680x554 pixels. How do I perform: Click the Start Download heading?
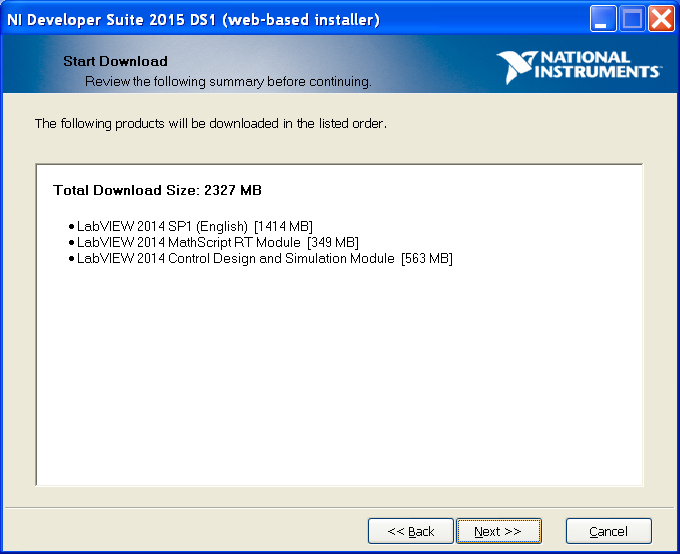pos(115,61)
